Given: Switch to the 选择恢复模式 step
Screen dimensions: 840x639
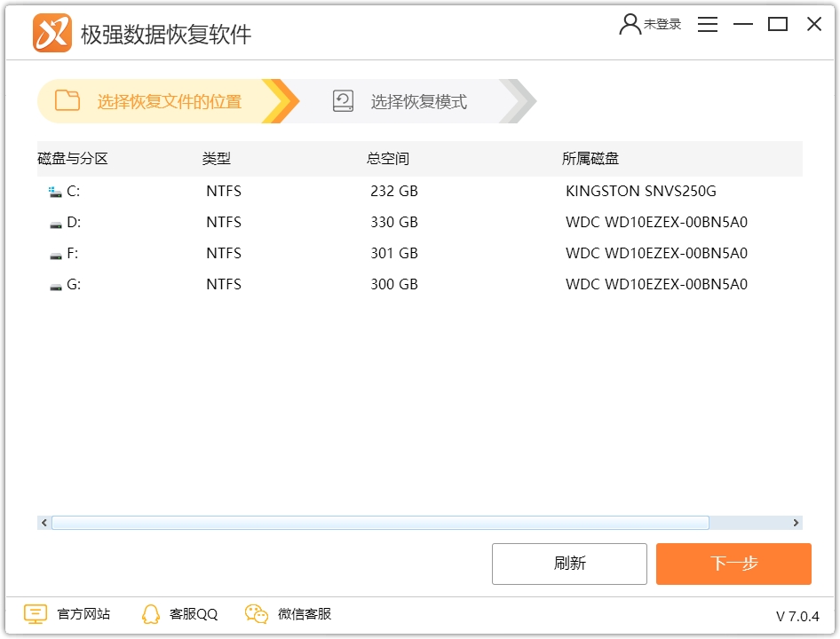Looking at the screenshot, I should coord(417,101).
